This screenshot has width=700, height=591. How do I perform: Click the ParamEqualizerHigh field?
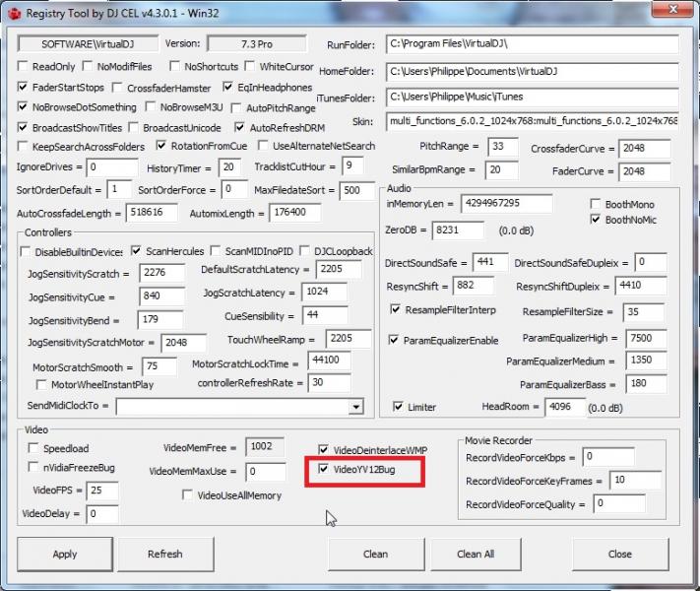[646, 339]
